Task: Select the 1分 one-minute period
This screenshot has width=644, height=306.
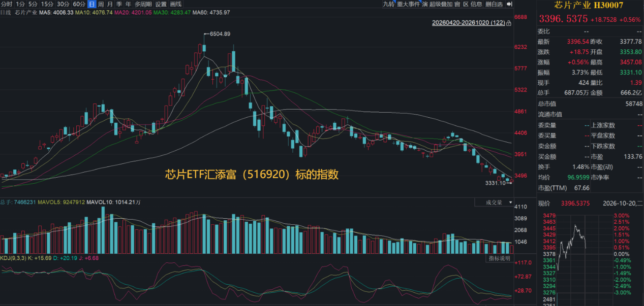Action: pos(20,4)
